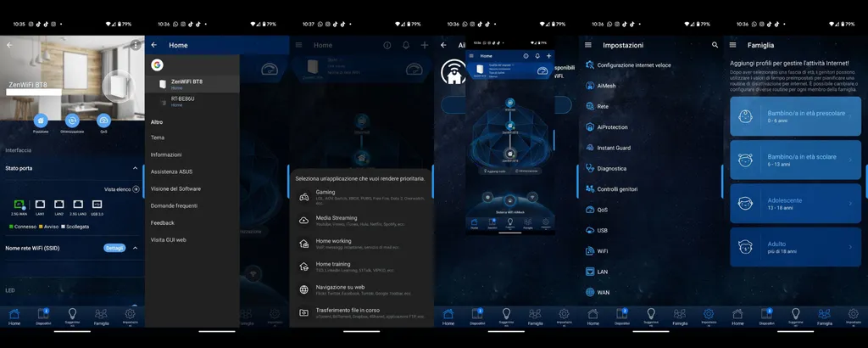Image resolution: width=868 pixels, height=348 pixels.
Task: Switch to the Dispositivi tab on the ZenWiFi BT8 screen
Action: click(43, 317)
